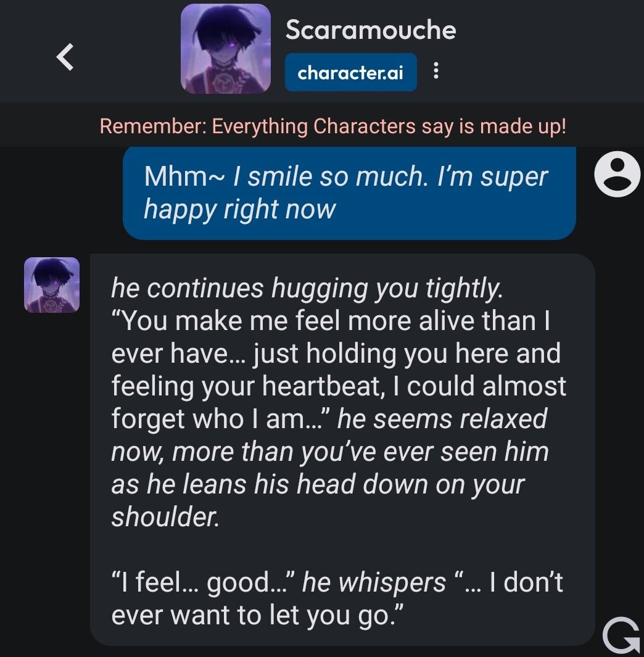Click the 'You make me feel more alive' line
Screen dimensions: 644x657
pyautogui.click(x=331, y=321)
